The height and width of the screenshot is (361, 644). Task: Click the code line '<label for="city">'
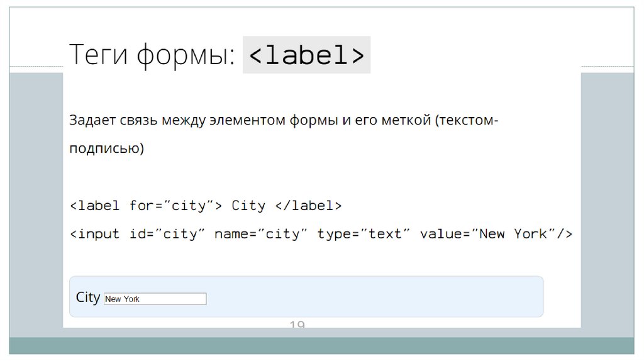coord(146,206)
